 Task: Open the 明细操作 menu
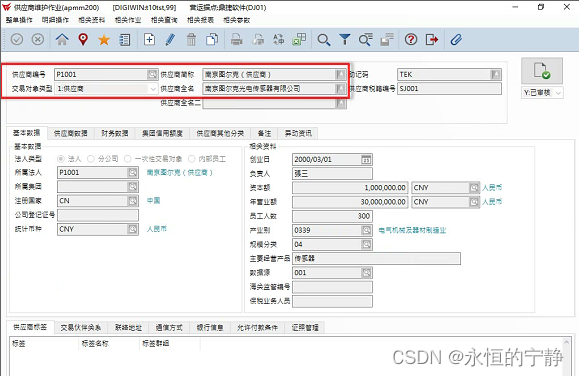point(55,20)
